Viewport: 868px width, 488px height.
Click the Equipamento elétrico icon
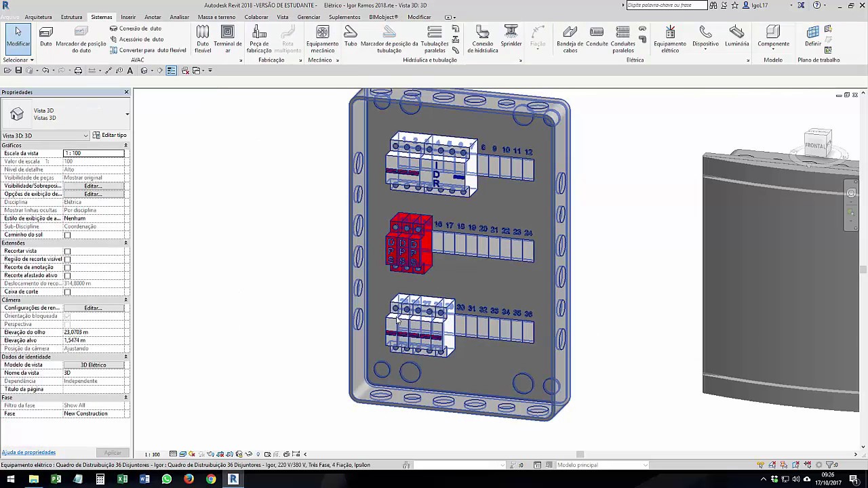coord(669,38)
